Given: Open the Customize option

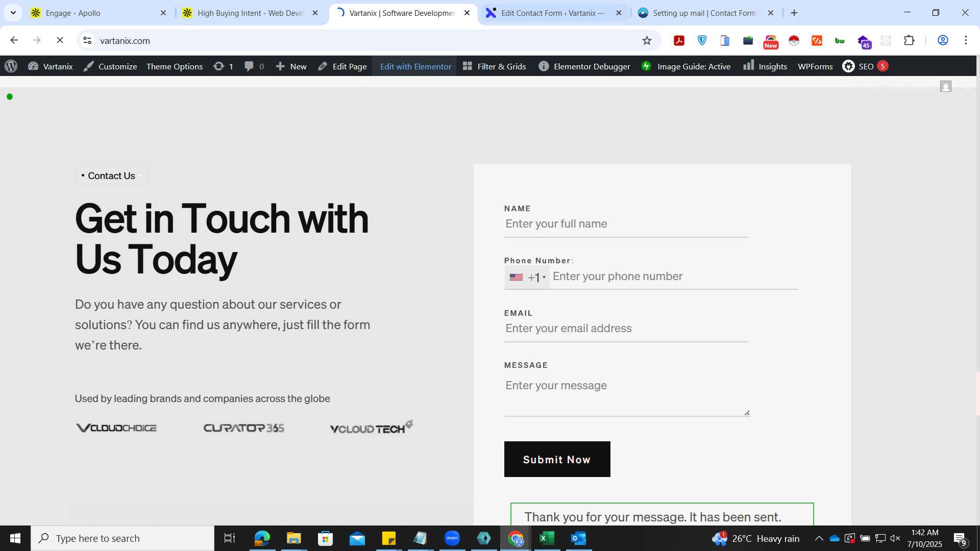Looking at the screenshot, I should coord(110,66).
